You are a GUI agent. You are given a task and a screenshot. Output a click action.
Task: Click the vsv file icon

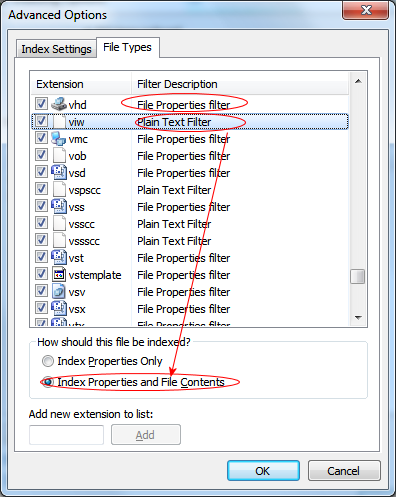(x=59, y=291)
